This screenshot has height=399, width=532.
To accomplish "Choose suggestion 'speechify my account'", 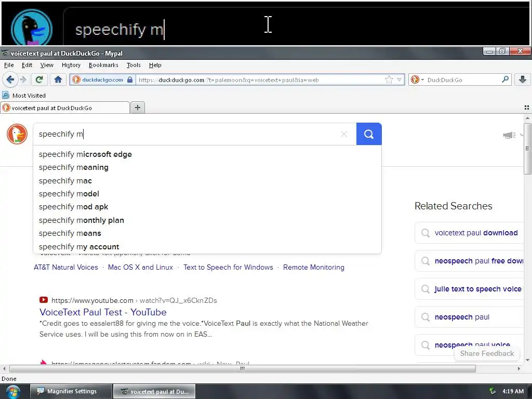I will pos(207,246).
